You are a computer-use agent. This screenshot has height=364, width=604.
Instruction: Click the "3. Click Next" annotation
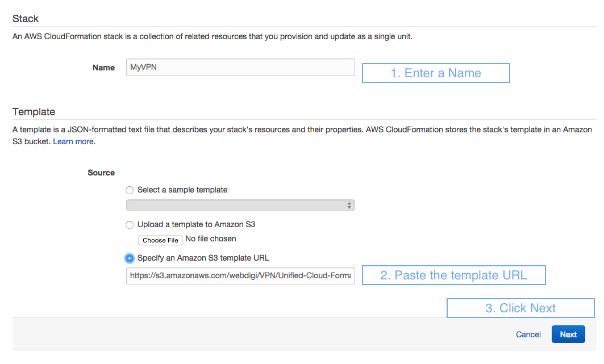click(520, 308)
